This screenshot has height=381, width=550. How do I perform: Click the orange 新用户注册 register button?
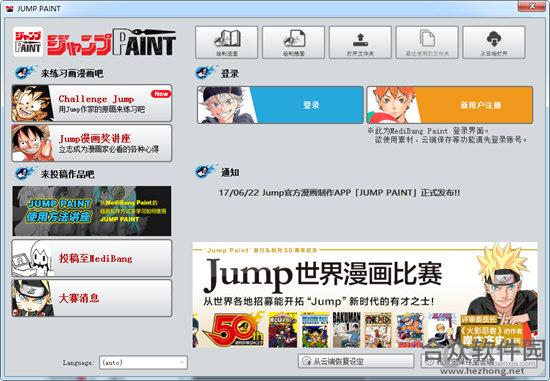point(450,105)
